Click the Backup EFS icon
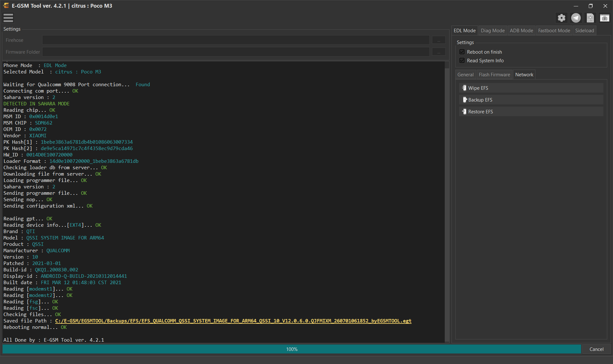Image resolution: width=613 pixels, height=364 pixels. coord(465,100)
